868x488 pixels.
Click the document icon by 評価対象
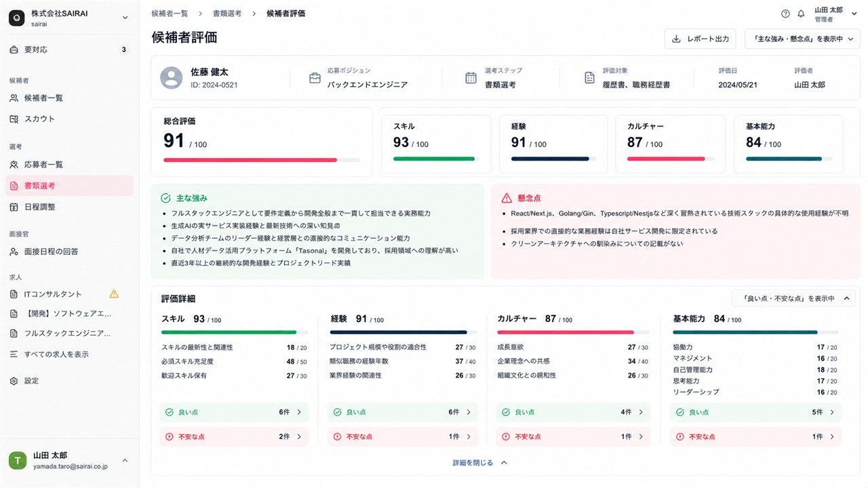590,78
